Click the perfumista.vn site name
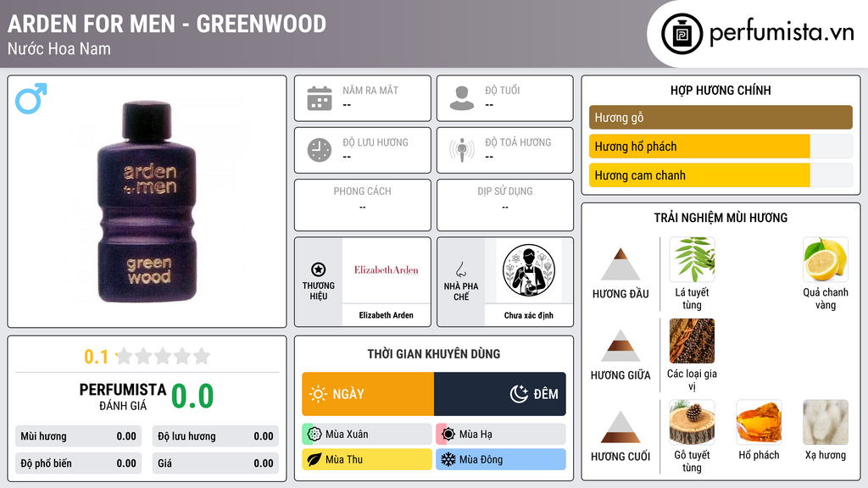This screenshot has width=868, height=488. tap(782, 33)
